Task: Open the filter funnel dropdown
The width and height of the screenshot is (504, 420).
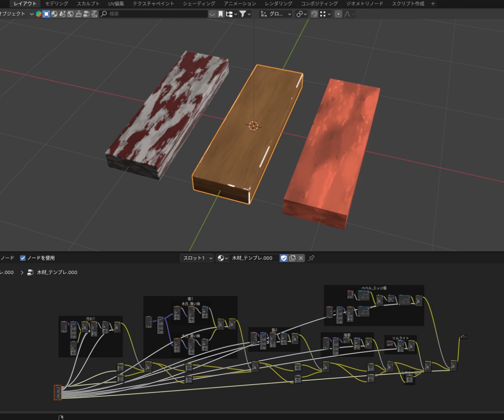Action: point(245,14)
